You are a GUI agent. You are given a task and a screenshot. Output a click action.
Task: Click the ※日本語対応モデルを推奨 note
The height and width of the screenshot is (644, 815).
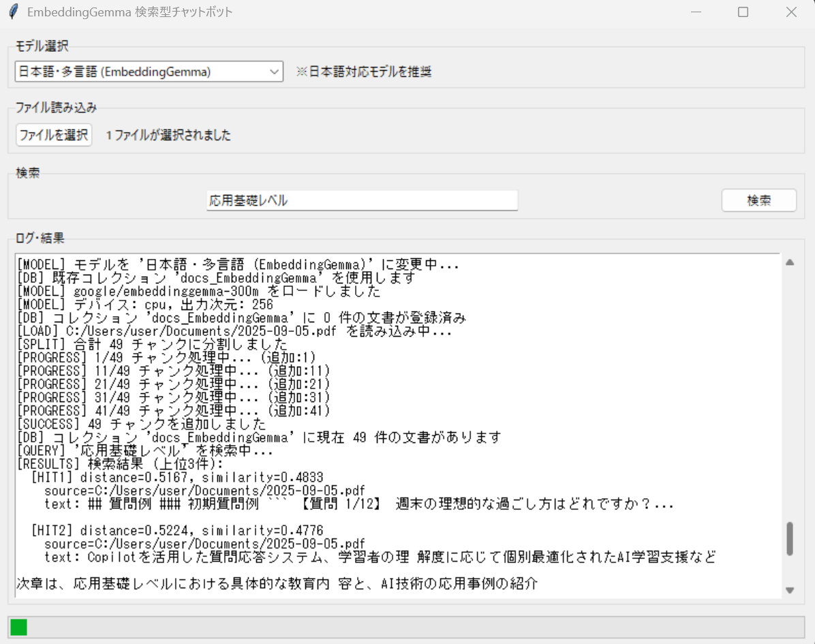[364, 72]
